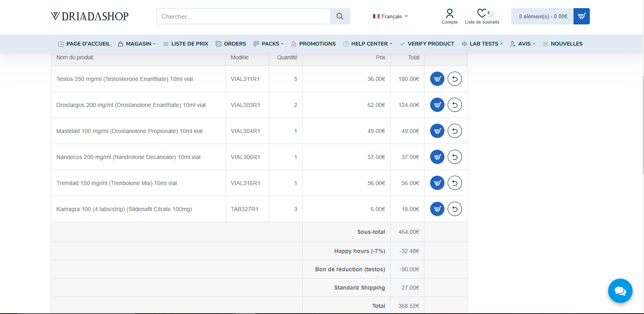Reorder Tremilad 150 via cart icon

(437, 183)
